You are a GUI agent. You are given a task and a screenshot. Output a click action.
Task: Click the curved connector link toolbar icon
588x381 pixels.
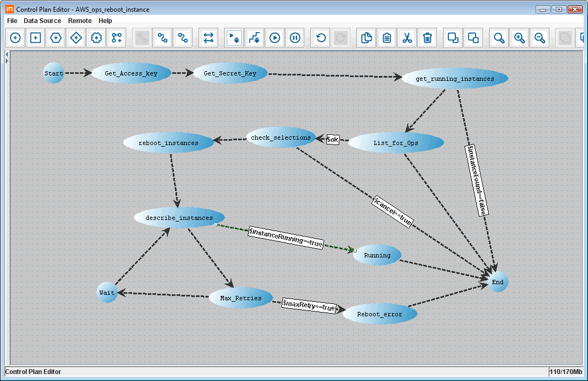[x=182, y=38]
